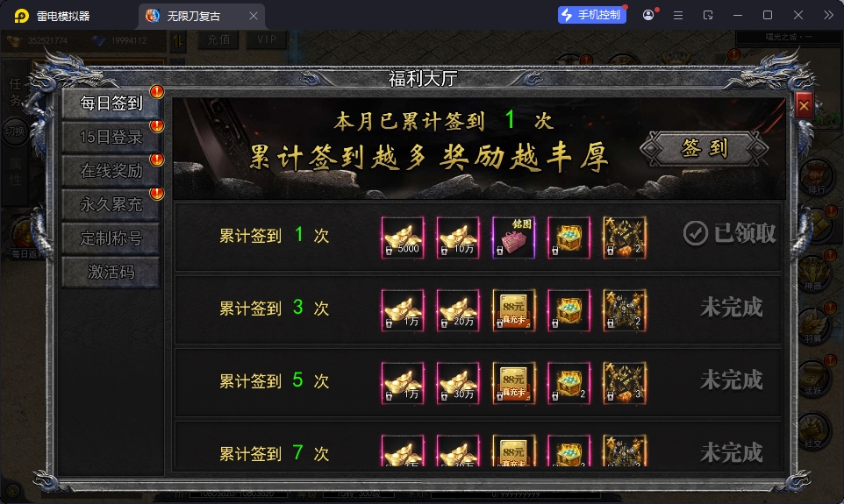
Task: Open the 每日签到 tab
Action: tap(111, 103)
